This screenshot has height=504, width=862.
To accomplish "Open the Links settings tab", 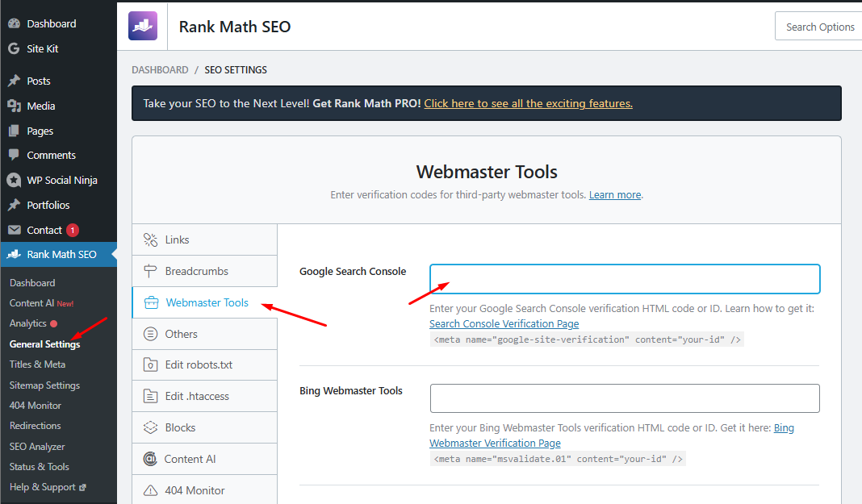I will pos(204,240).
